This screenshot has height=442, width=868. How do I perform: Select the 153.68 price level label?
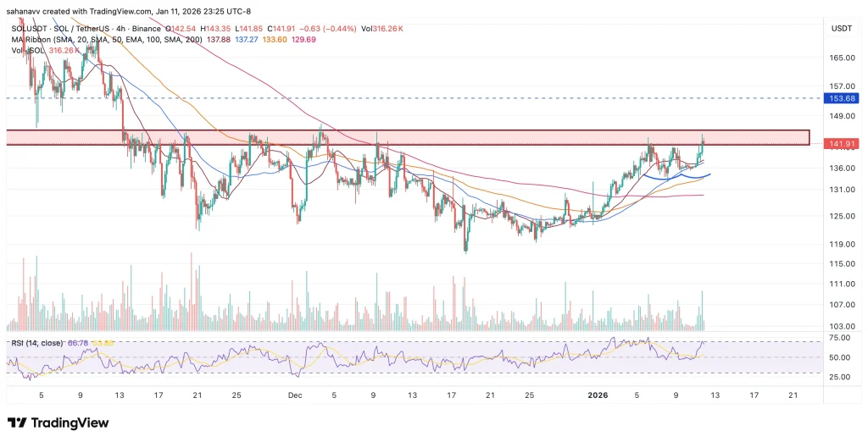pos(841,98)
